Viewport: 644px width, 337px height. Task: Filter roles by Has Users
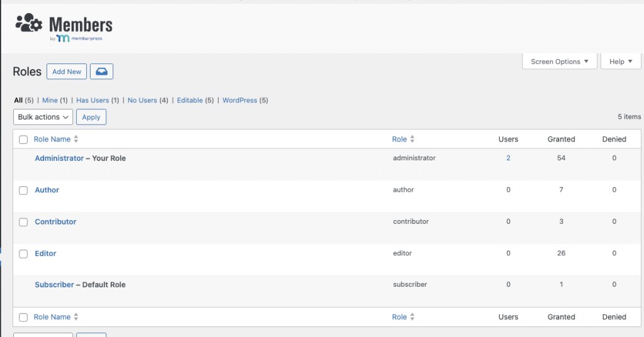pos(92,100)
